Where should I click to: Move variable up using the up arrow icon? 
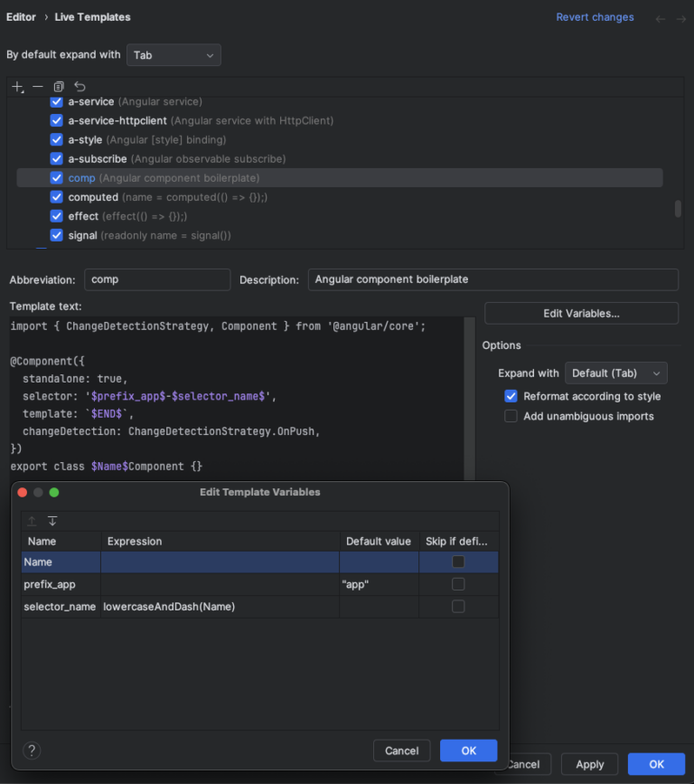[31, 522]
